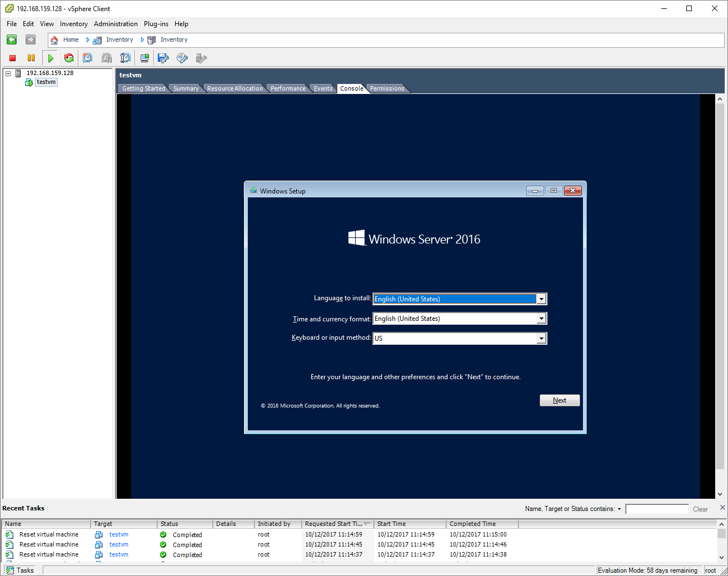Viewport: 728px width, 576px height.
Task: Close the Windows Setup dialog
Action: (x=573, y=191)
